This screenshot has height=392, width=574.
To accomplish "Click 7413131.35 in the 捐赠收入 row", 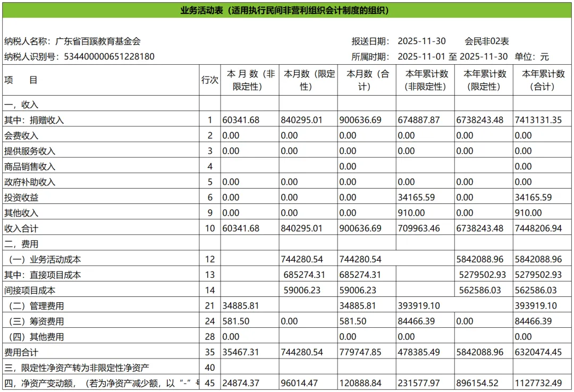I will pos(538,120).
